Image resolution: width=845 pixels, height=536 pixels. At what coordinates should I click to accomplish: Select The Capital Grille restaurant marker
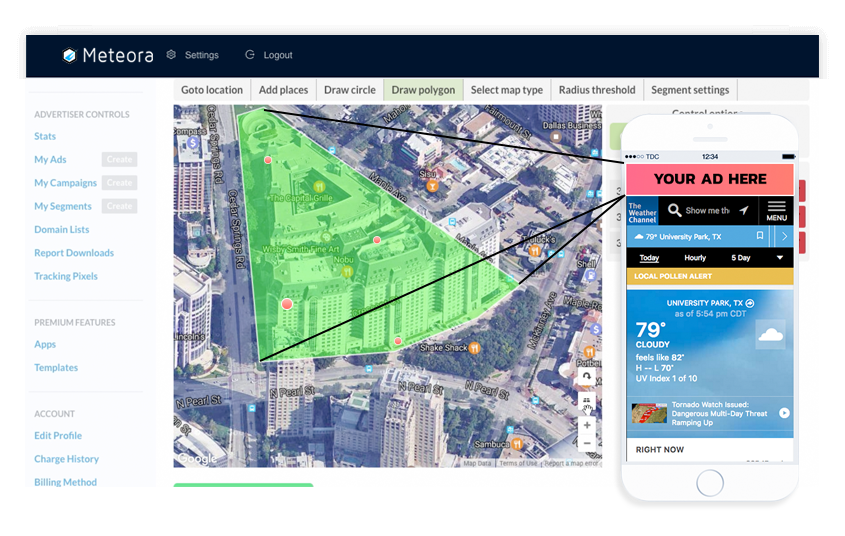point(319,186)
